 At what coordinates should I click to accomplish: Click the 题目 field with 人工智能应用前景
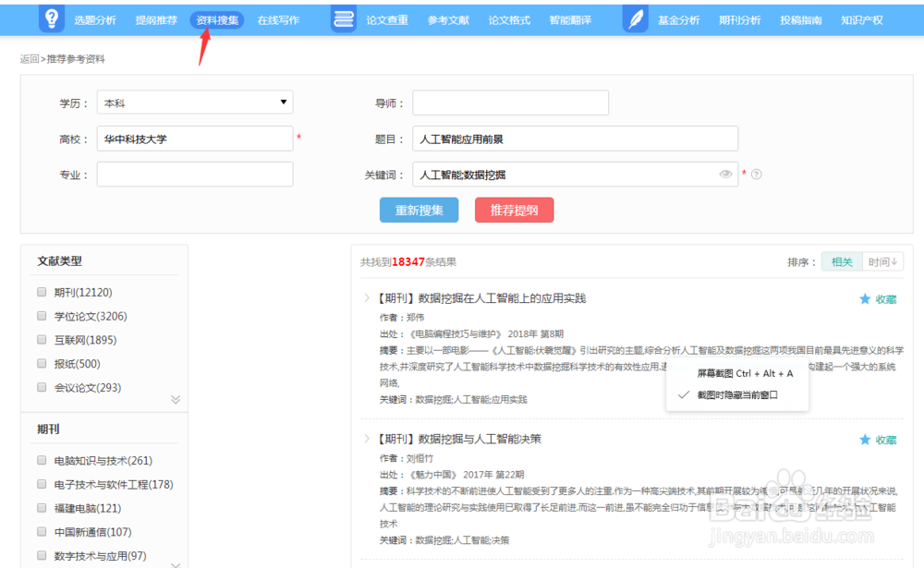pyautogui.click(x=575, y=139)
